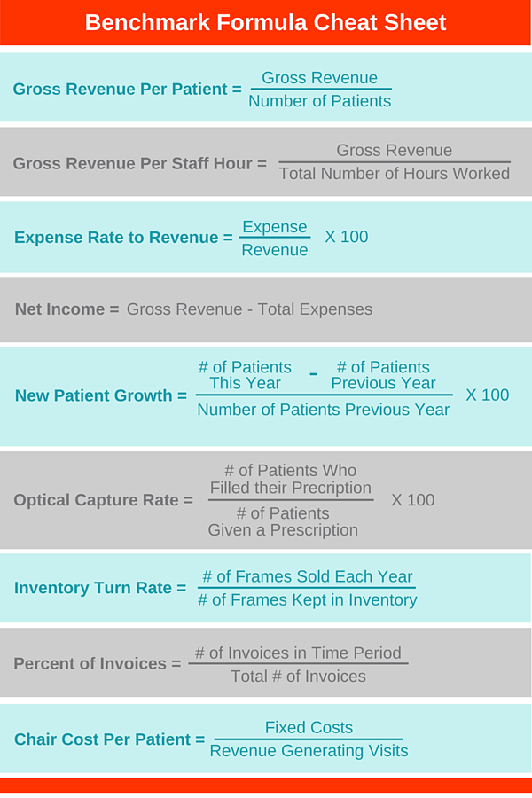
Task: Click # of Patients Given a Prescription text
Action: [x=283, y=521]
